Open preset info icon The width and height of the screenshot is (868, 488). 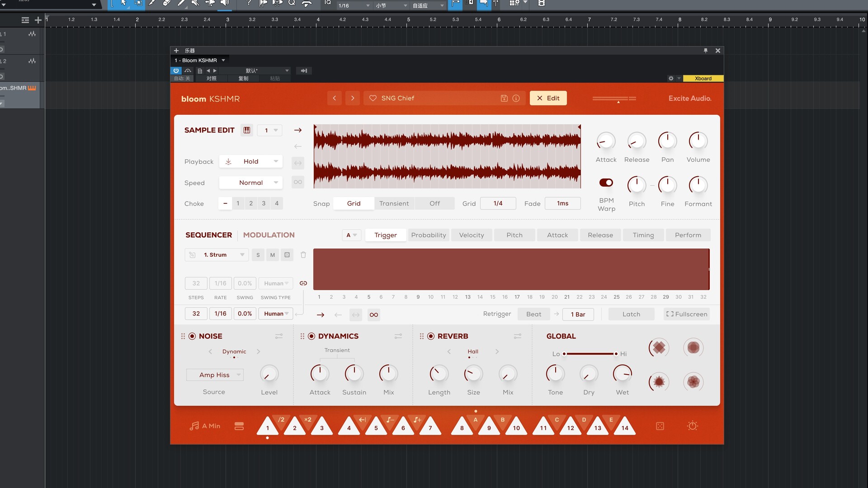[516, 98]
